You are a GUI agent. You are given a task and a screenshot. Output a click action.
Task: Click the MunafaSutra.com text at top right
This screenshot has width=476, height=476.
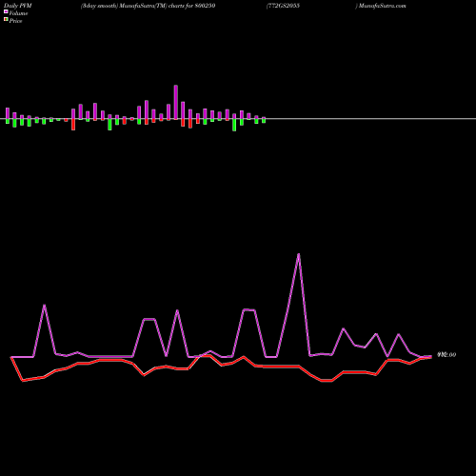(383, 6)
